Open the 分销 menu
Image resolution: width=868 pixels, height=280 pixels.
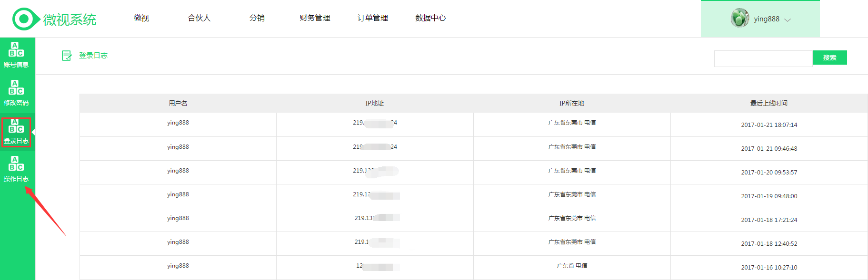point(257,18)
